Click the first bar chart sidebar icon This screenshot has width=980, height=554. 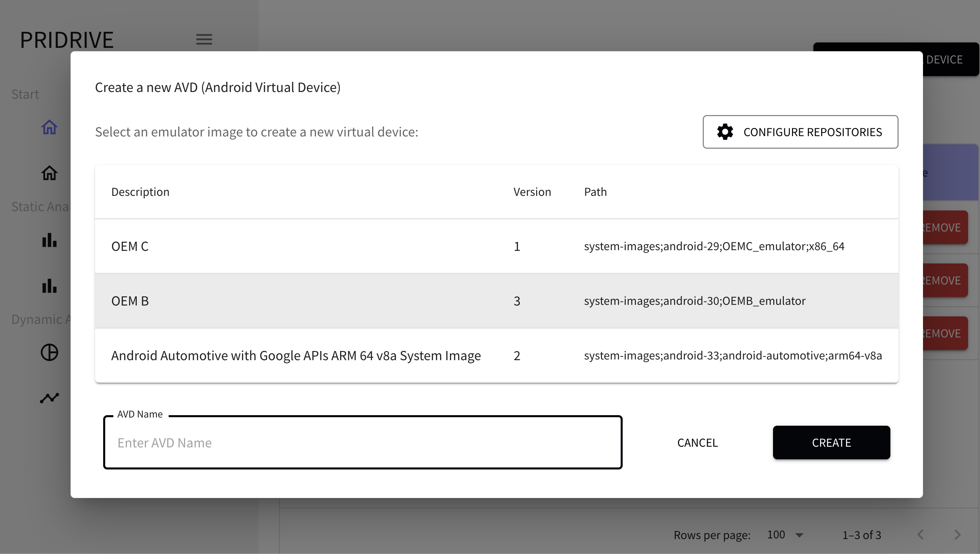coord(50,240)
